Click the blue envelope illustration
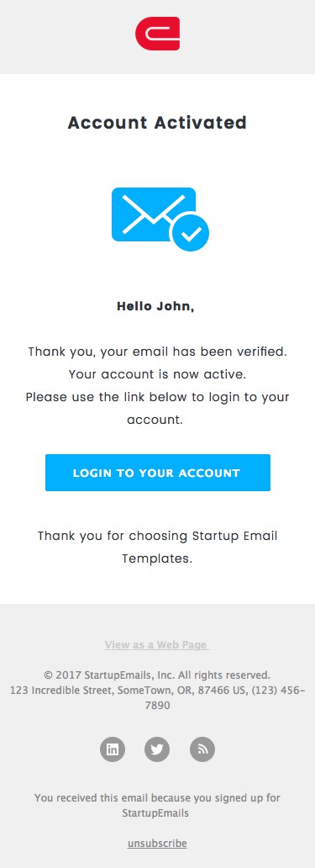 160,220
